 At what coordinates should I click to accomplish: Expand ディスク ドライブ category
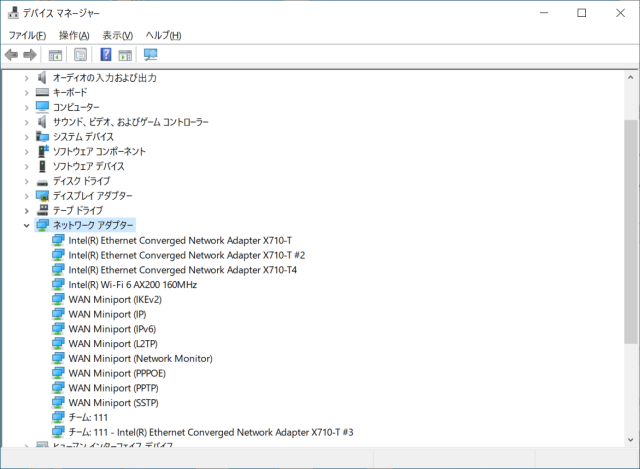coord(27,181)
